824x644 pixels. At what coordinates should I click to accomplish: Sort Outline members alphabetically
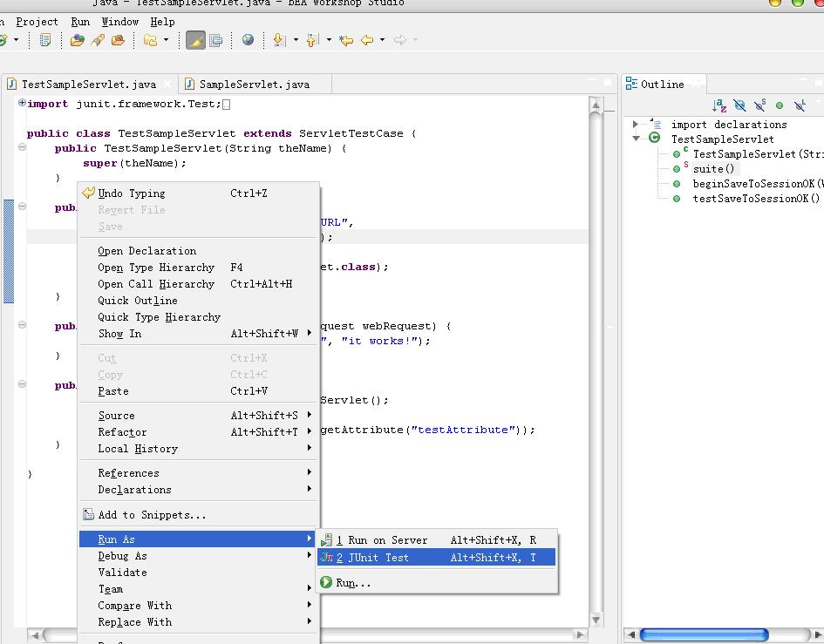pos(718,105)
